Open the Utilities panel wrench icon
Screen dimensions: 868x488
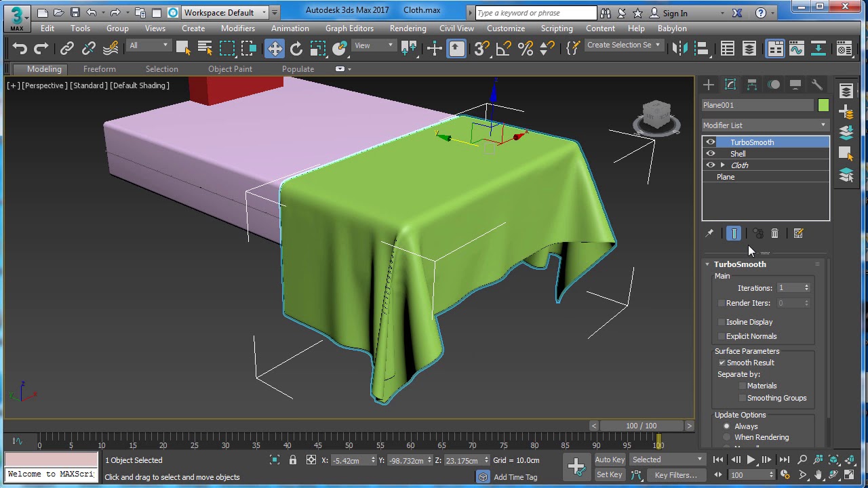point(817,85)
